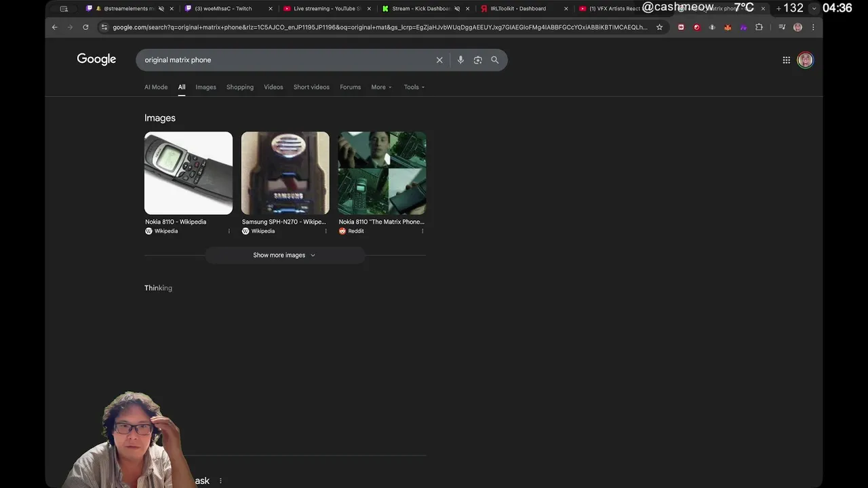Screen dimensions: 868x488
Task: Switch to Videos results tab
Action: click(273, 87)
